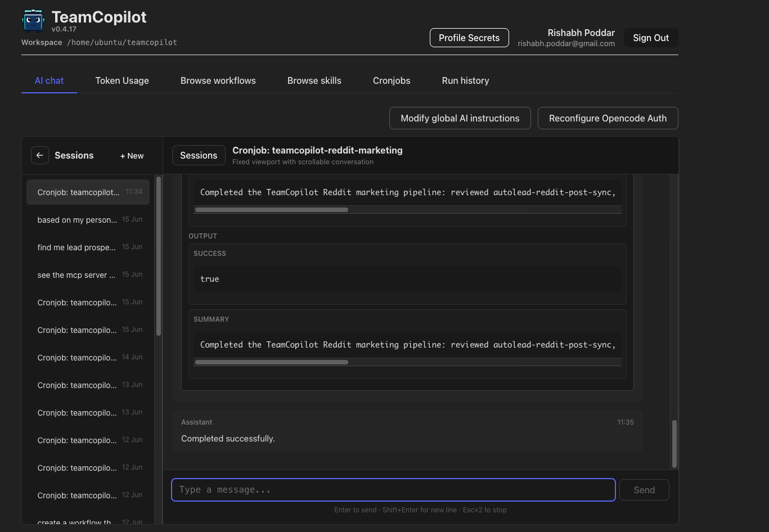Image resolution: width=769 pixels, height=532 pixels.
Task: Focus the Type a message input
Action: coord(393,490)
